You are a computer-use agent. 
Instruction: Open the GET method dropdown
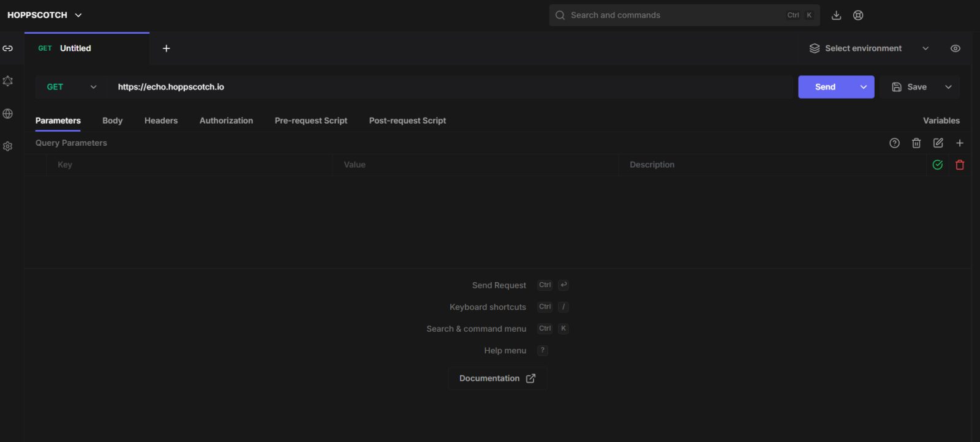pyautogui.click(x=72, y=87)
